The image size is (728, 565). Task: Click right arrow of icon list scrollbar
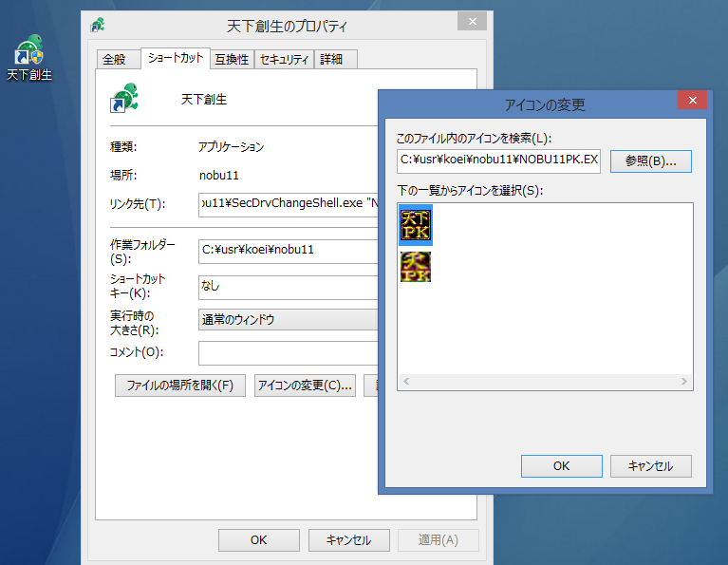(x=685, y=382)
